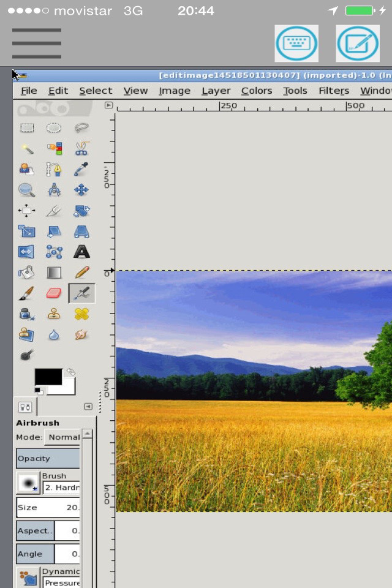Select the Bucket Fill tool
The width and height of the screenshot is (392, 588).
pos(26,273)
